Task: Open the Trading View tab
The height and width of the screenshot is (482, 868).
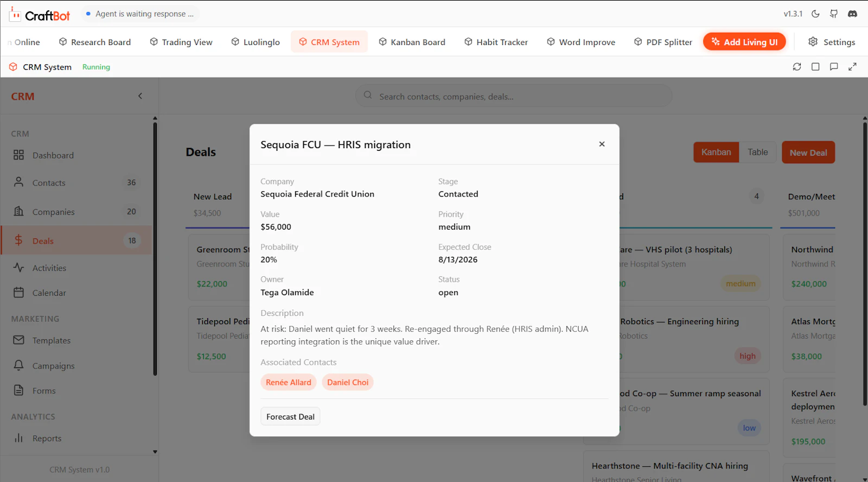Action: [181, 42]
